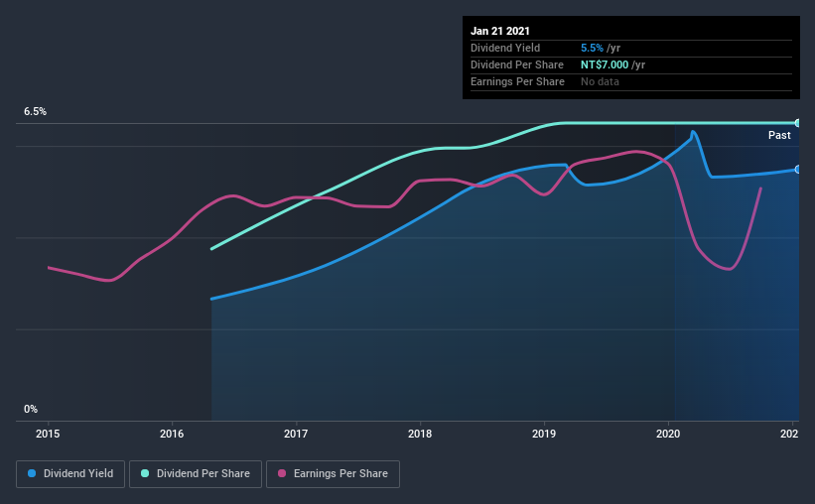The width and height of the screenshot is (815, 504).
Task: Toggle the Earnings Per Share legend button
Action: tap(333, 474)
